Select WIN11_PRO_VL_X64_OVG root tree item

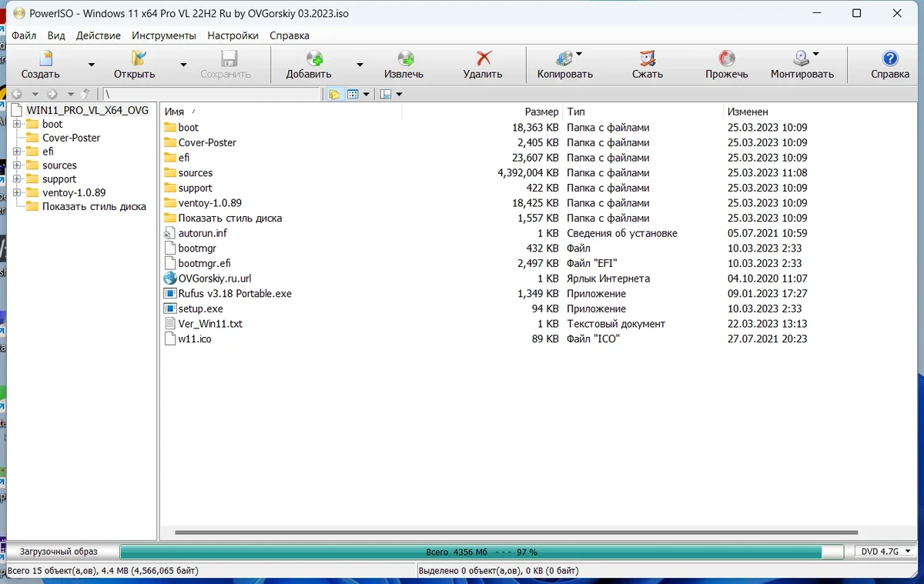(x=81, y=110)
